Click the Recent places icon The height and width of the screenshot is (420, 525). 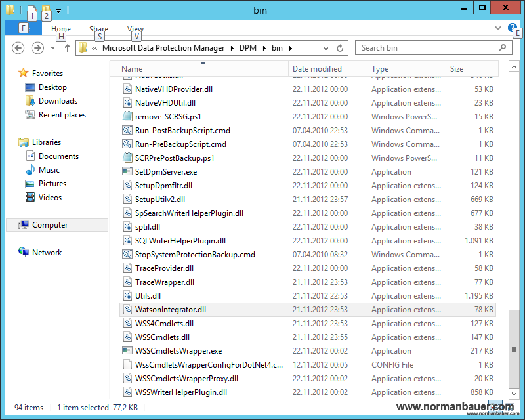coord(30,115)
